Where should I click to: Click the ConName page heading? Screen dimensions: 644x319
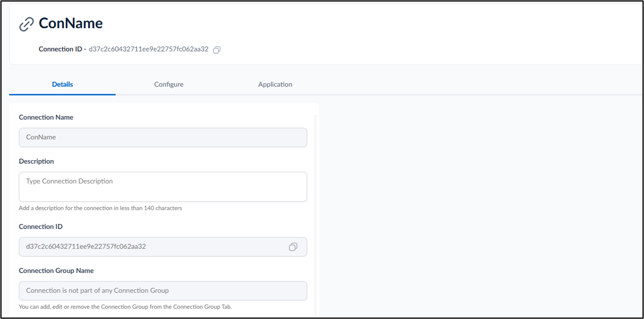(71, 23)
